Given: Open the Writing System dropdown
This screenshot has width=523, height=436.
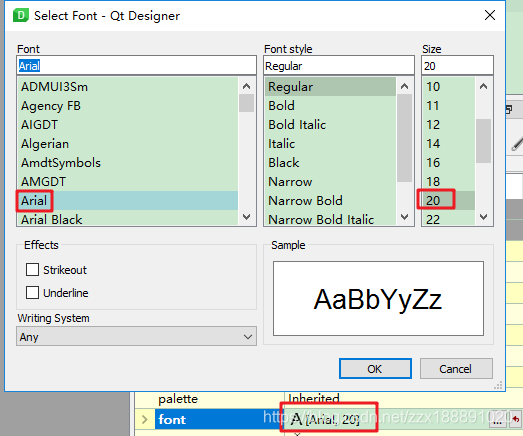Looking at the screenshot, I should [x=136, y=336].
